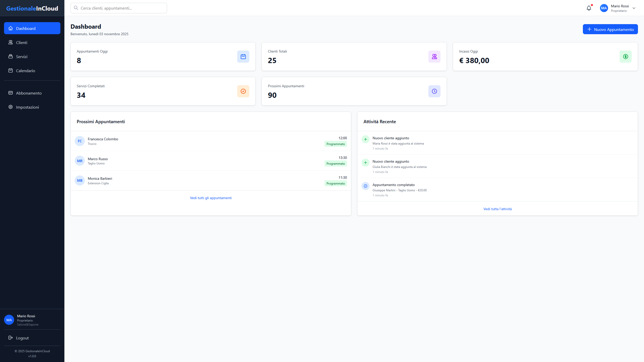The image size is (644, 362).
Task: Click the Programmato badge for Marco Russo
Action: point(336,163)
